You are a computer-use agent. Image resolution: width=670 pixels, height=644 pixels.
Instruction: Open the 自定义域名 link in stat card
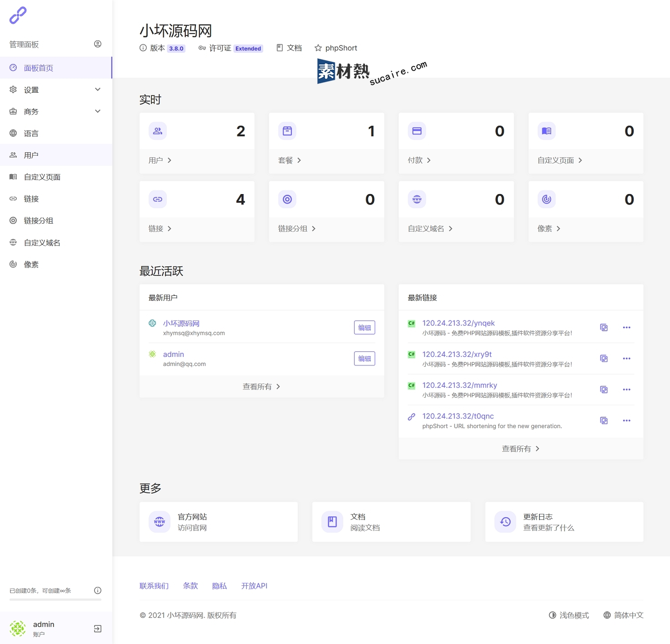tap(430, 229)
